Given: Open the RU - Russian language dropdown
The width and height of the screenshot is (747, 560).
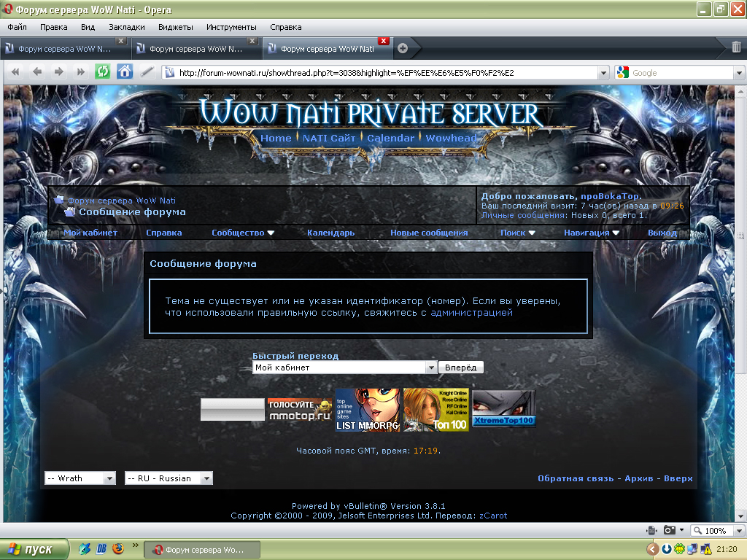Looking at the screenshot, I should coord(169,478).
